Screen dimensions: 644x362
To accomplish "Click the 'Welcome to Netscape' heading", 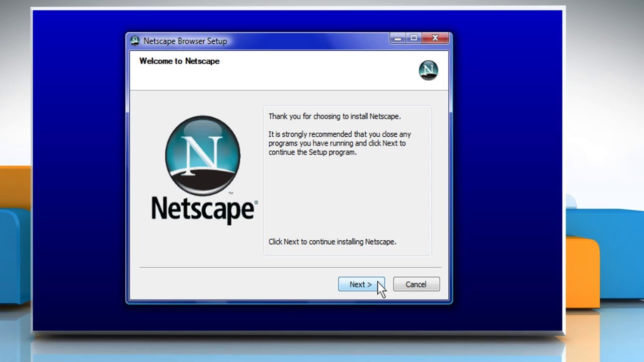I will [x=180, y=61].
